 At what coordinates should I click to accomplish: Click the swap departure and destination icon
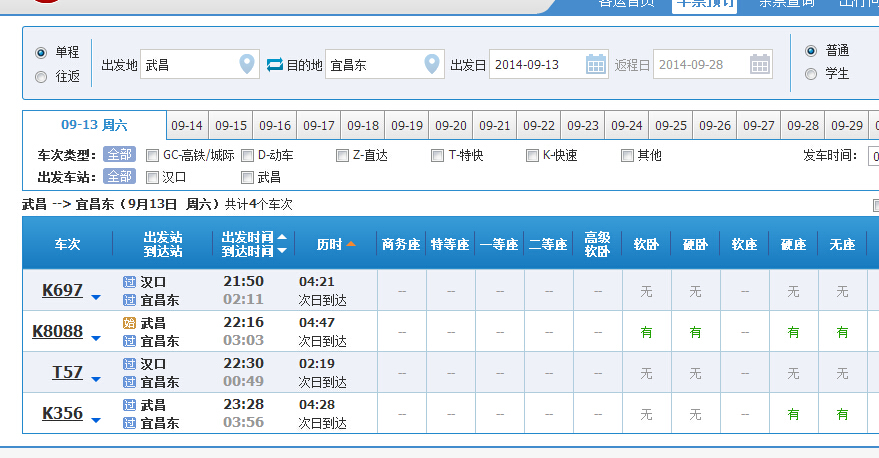coord(275,65)
